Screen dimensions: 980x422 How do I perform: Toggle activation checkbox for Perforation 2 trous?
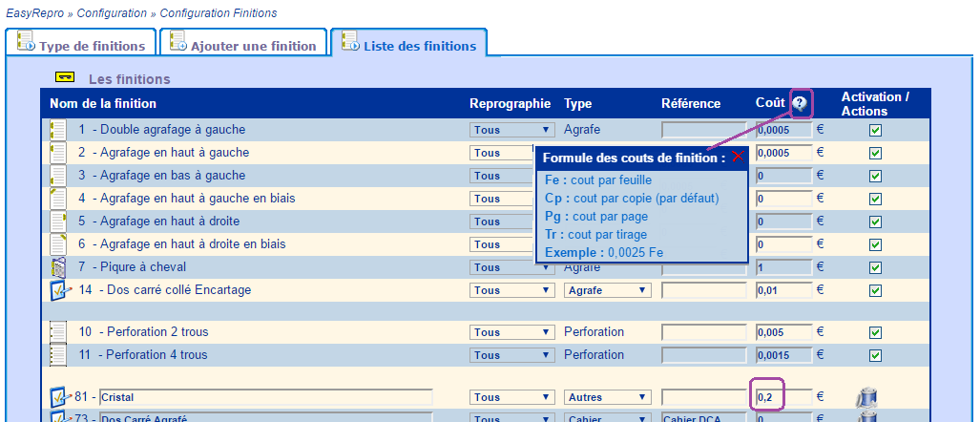pos(875,332)
